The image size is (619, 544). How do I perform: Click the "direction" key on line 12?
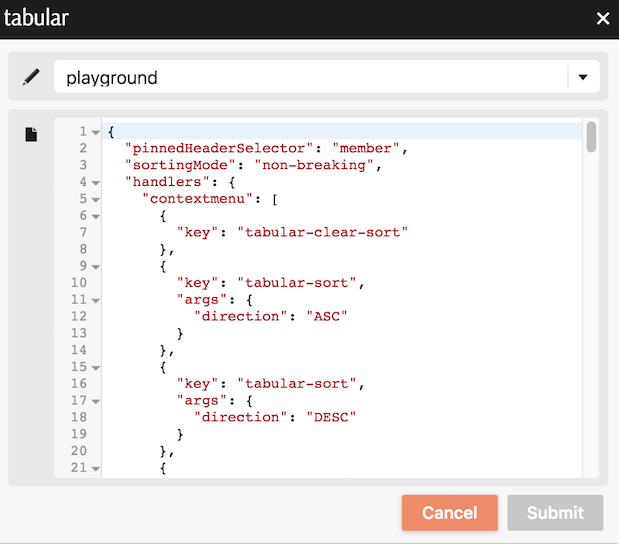(241, 316)
